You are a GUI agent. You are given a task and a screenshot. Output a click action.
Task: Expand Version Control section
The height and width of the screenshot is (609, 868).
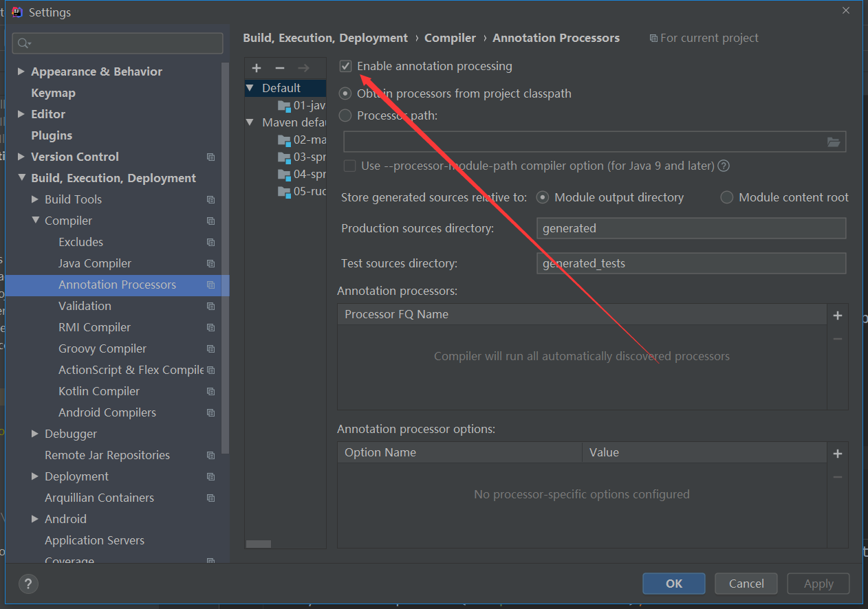click(x=21, y=157)
